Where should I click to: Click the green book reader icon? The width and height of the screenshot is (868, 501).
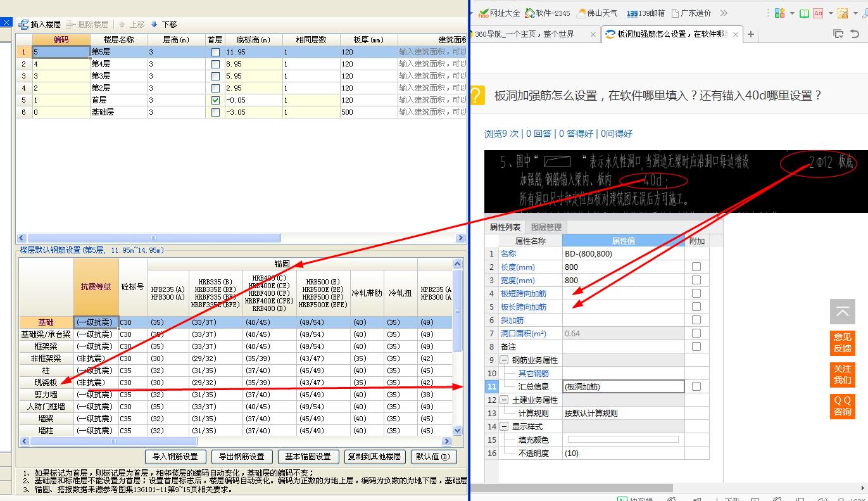804,13
